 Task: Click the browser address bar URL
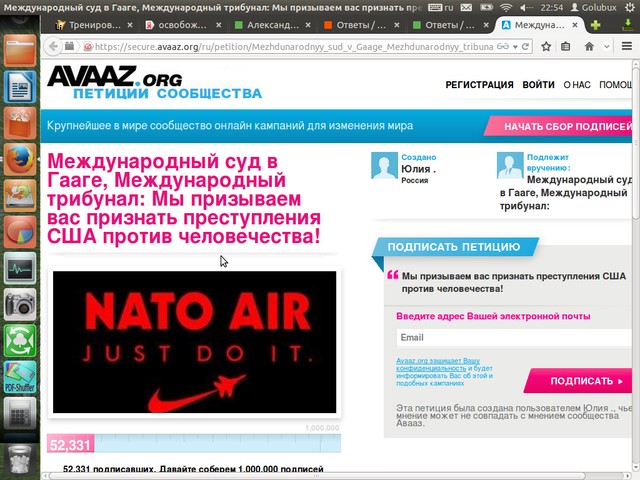click(x=294, y=47)
